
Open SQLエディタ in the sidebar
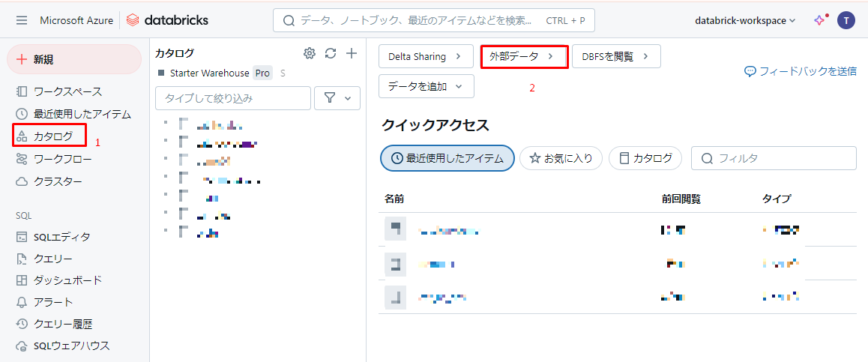click(x=53, y=237)
